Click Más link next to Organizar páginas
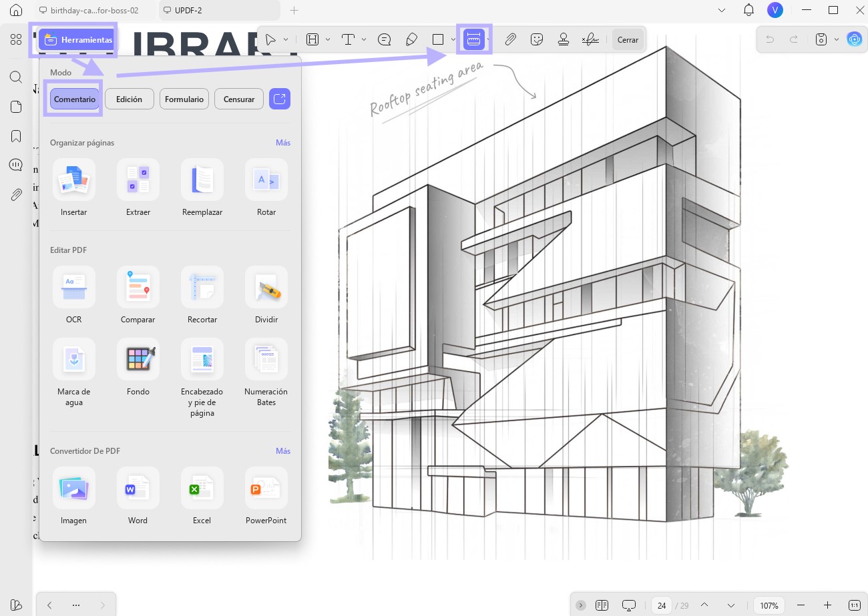868x616 pixels. coord(283,143)
